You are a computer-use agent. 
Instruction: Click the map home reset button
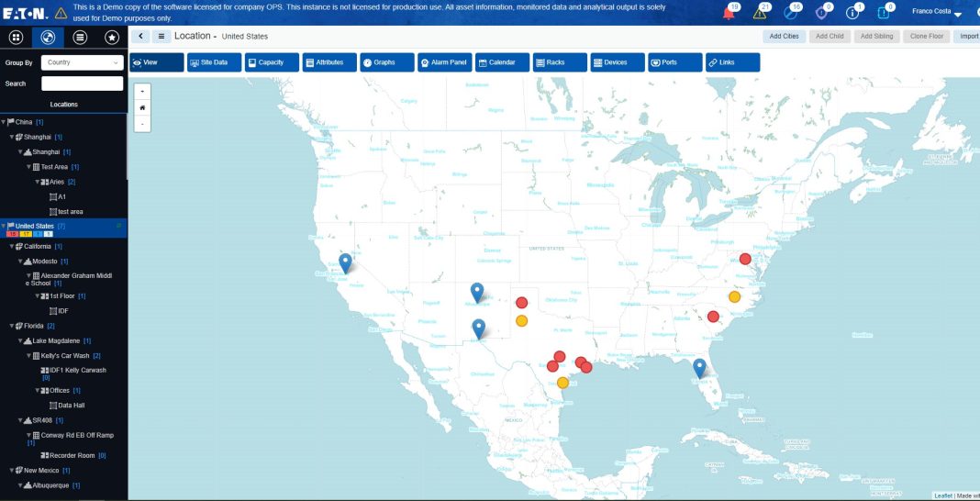(x=142, y=107)
